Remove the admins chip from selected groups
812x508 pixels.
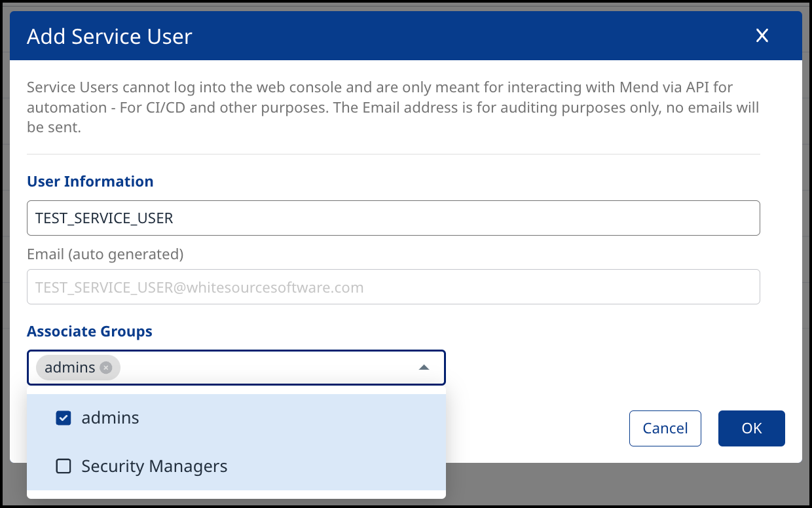[106, 368]
